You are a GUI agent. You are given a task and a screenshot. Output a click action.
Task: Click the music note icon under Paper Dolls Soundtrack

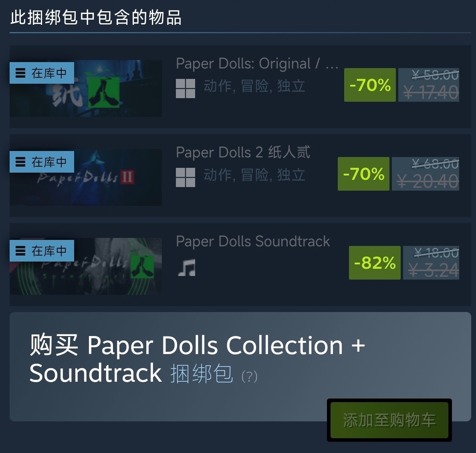pos(186,267)
